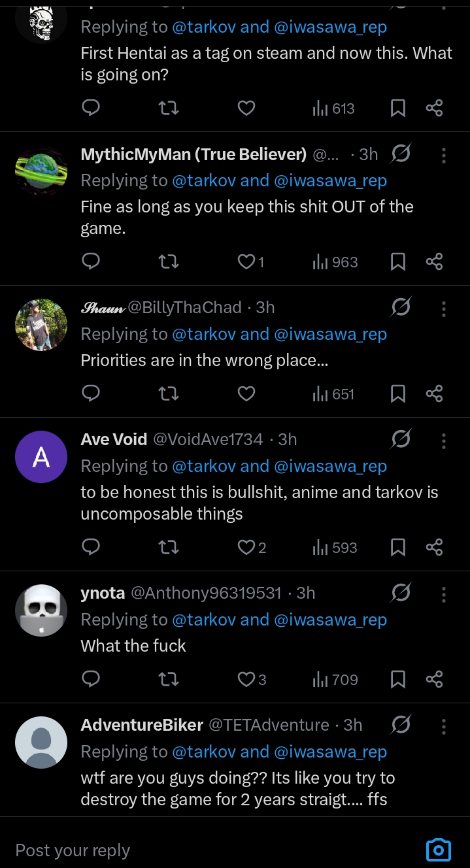Reply to MythicMyMan's tweet
This screenshot has height=868, width=470.
point(91,262)
